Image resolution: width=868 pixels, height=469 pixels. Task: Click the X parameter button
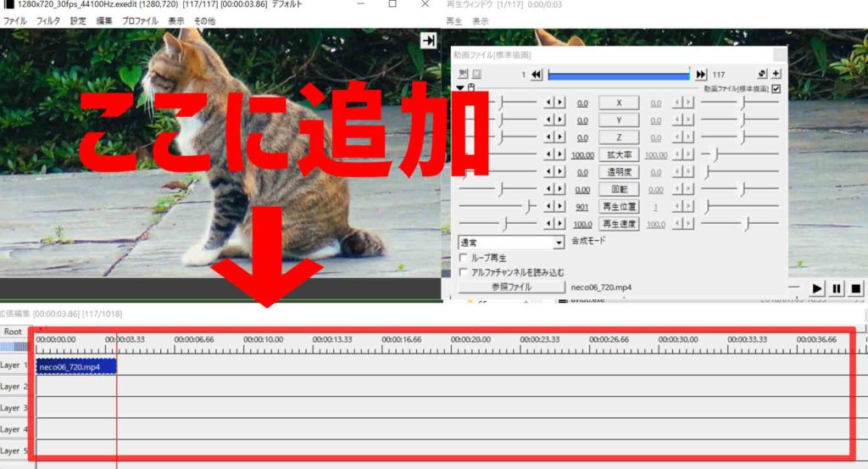click(619, 103)
